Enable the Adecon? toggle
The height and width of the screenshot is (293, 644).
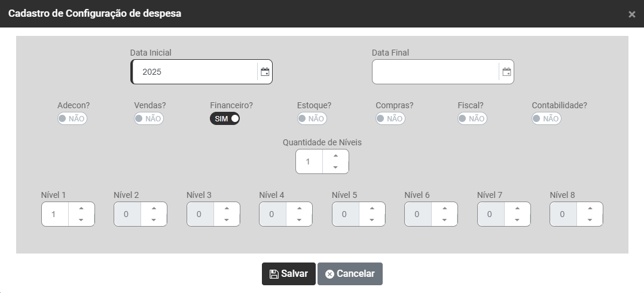(72, 118)
